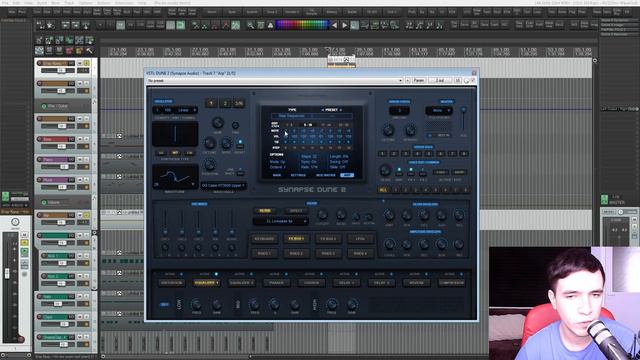Open the oscillator Linear type dropdown
This screenshot has height=360, width=640.
click(x=187, y=110)
